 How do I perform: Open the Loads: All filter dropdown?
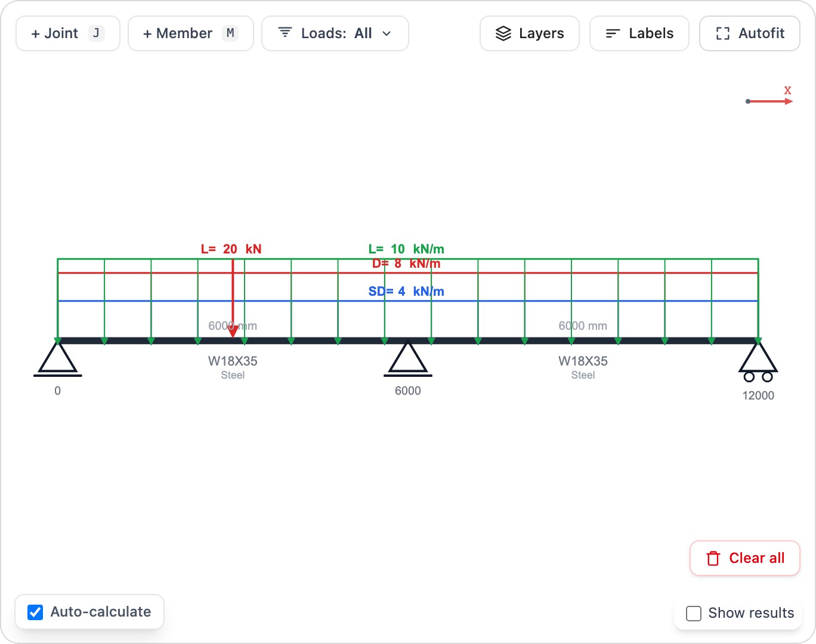335,33
